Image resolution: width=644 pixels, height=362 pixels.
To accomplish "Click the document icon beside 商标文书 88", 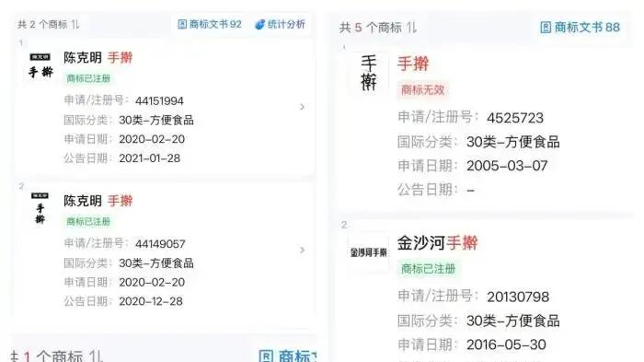I will (546, 28).
